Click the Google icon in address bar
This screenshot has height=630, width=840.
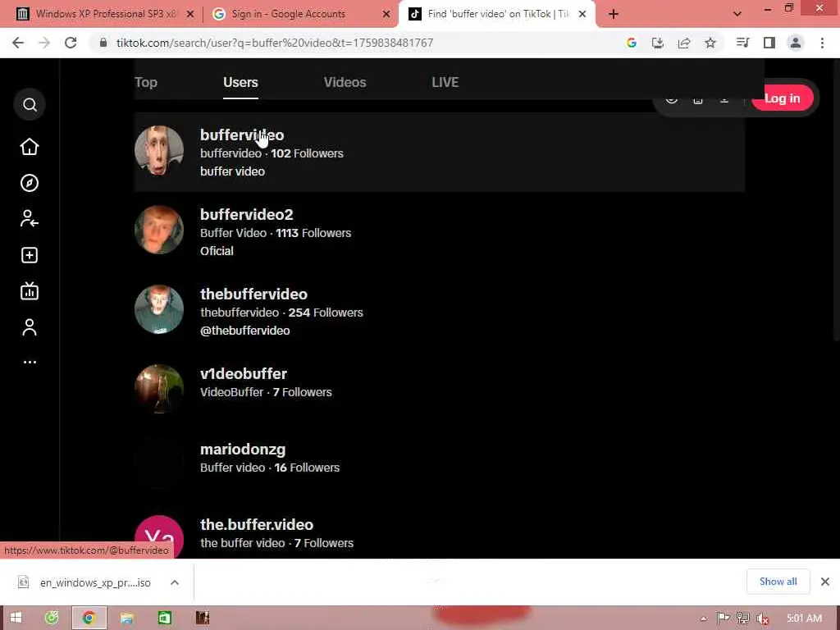(x=631, y=43)
